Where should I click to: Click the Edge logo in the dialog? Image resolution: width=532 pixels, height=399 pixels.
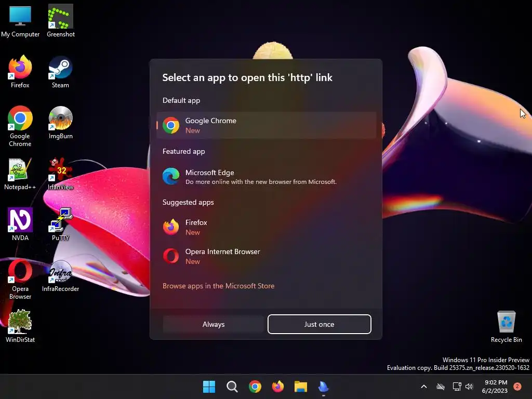tap(171, 176)
